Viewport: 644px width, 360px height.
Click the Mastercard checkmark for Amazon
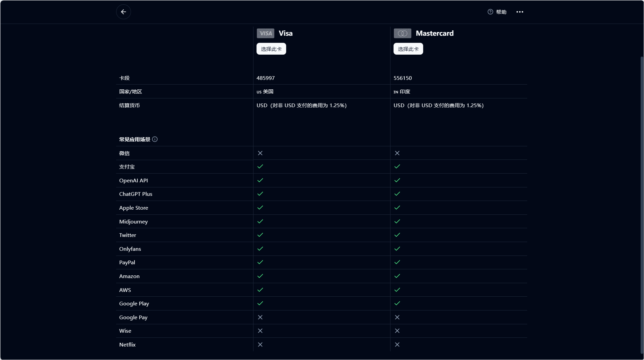[397, 276]
